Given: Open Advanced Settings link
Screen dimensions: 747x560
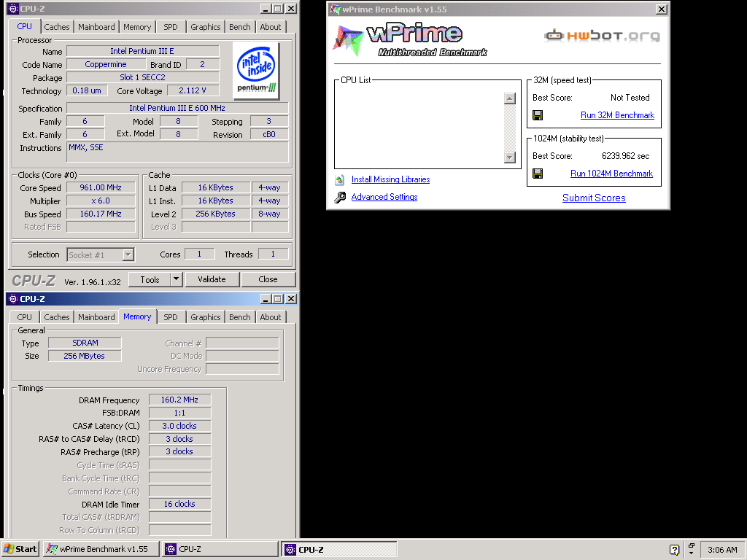Looking at the screenshot, I should pyautogui.click(x=384, y=197).
